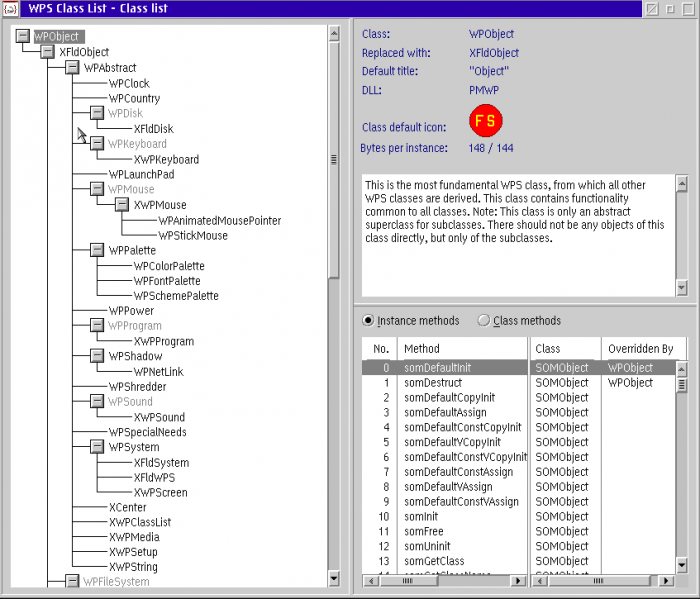Select XWPClassList in the class tree
700x599 pixels.
pos(140,522)
